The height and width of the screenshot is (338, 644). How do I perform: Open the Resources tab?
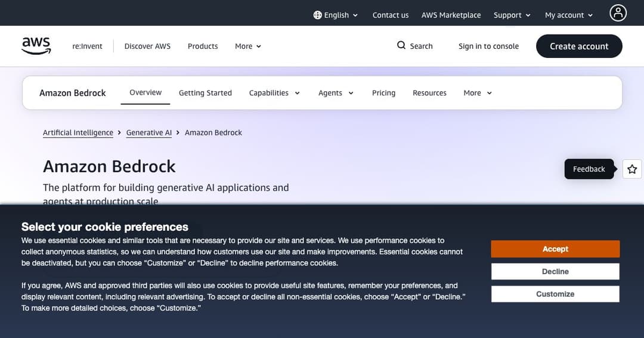[429, 93]
